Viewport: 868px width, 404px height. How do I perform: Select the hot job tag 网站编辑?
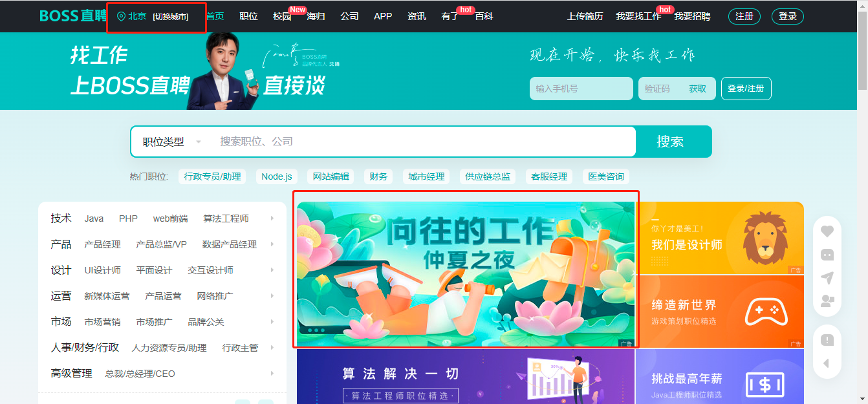click(x=331, y=176)
